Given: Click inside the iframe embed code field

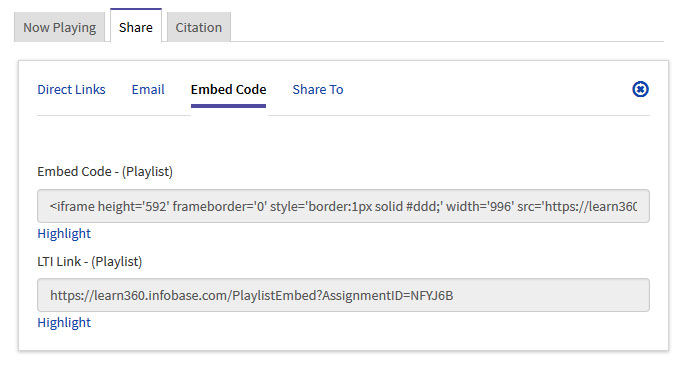Looking at the screenshot, I should (343, 206).
